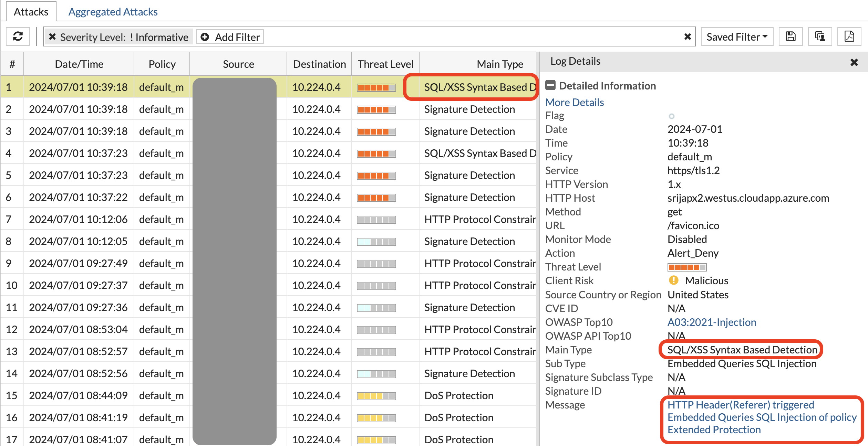Sort by the Policy column header
The height and width of the screenshot is (446, 868).
tap(162, 64)
